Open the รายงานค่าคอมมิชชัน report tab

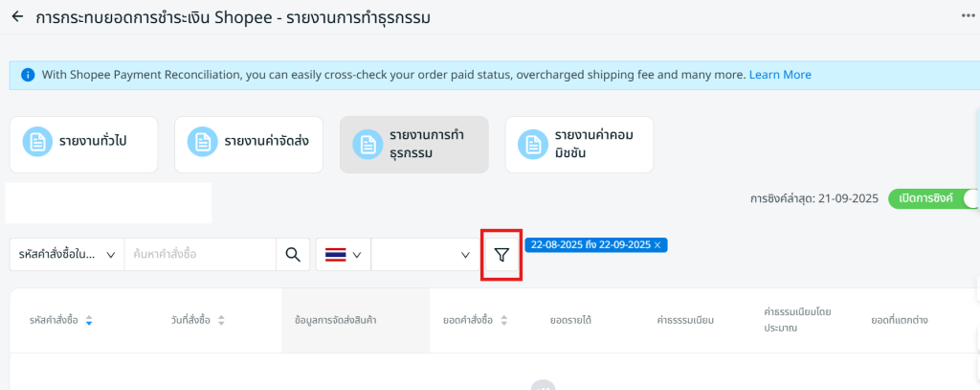[x=579, y=145]
